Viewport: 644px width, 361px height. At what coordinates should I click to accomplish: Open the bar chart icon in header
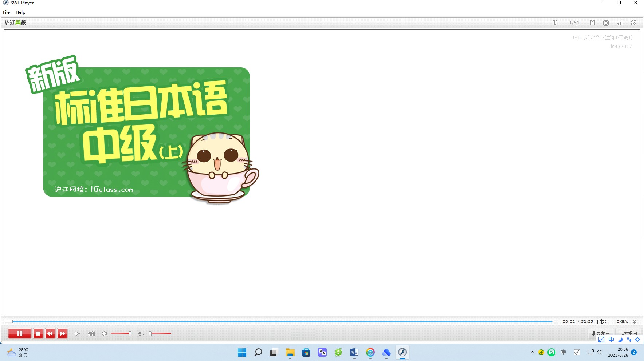click(620, 23)
